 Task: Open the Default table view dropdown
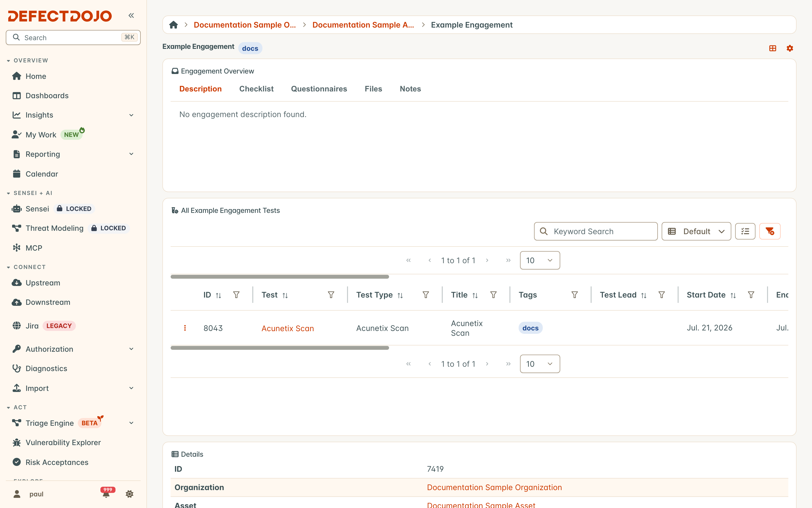(696, 231)
